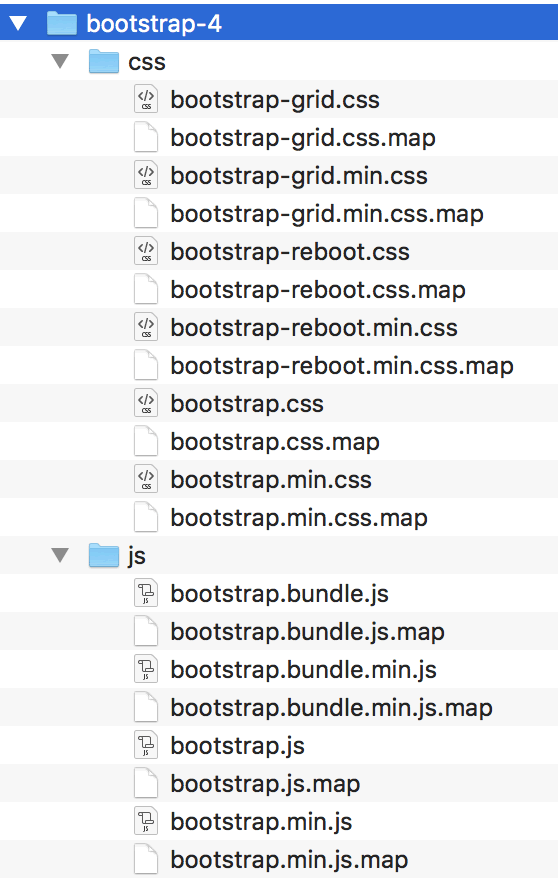Screen dimensions: 558x884
Task: Select the file name bootstrap.bundle.js.map
Action: tap(308, 632)
